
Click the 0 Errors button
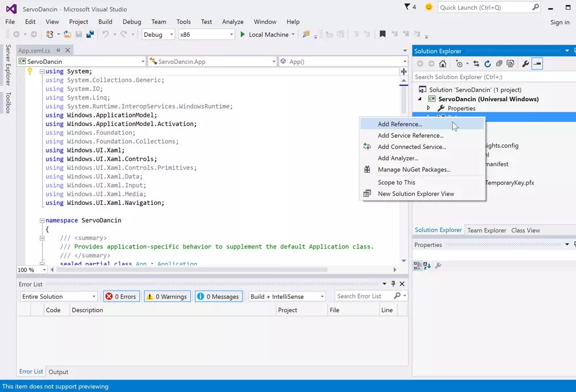point(121,296)
